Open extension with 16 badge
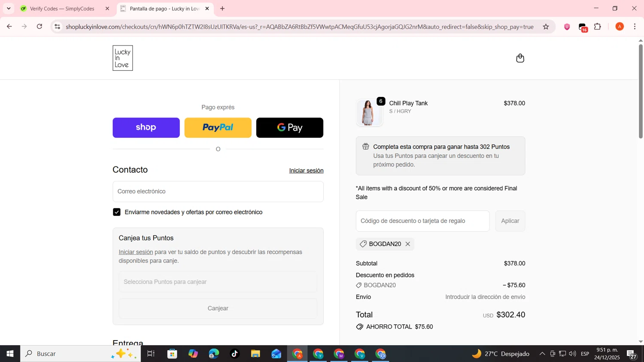This screenshot has width=644, height=362. click(x=583, y=27)
